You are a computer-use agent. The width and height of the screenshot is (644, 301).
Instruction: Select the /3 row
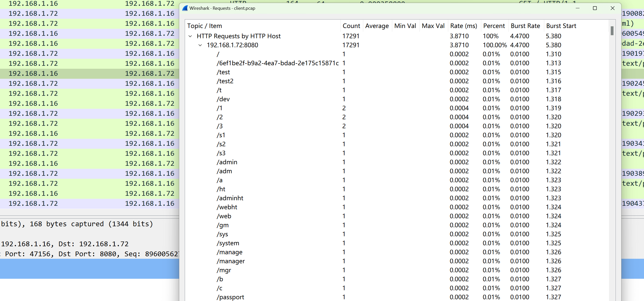(x=397, y=126)
